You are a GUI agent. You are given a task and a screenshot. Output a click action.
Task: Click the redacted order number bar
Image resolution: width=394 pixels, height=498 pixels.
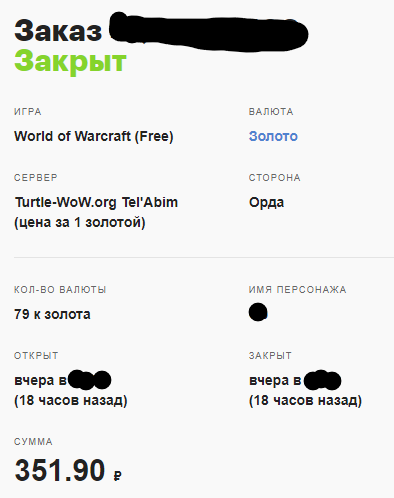point(209,32)
